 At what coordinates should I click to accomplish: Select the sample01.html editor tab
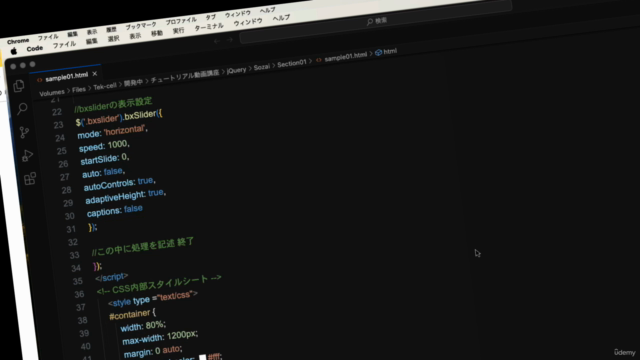coord(67,76)
